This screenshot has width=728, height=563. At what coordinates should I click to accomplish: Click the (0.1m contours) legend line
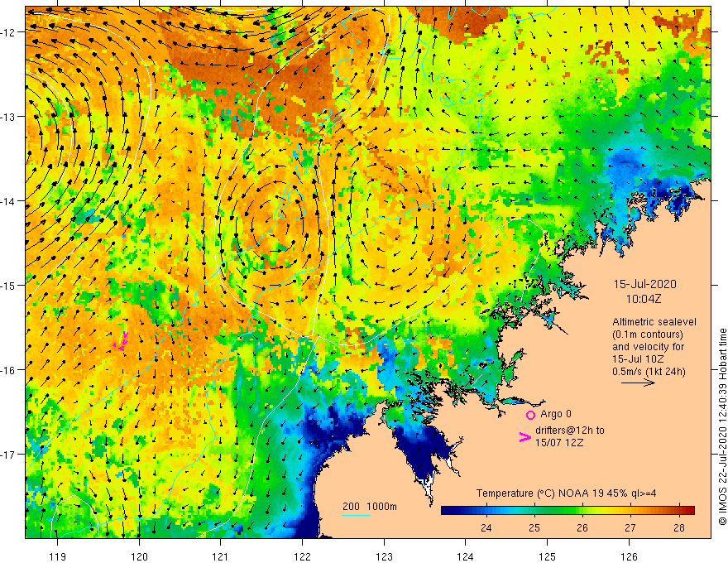click(648, 334)
